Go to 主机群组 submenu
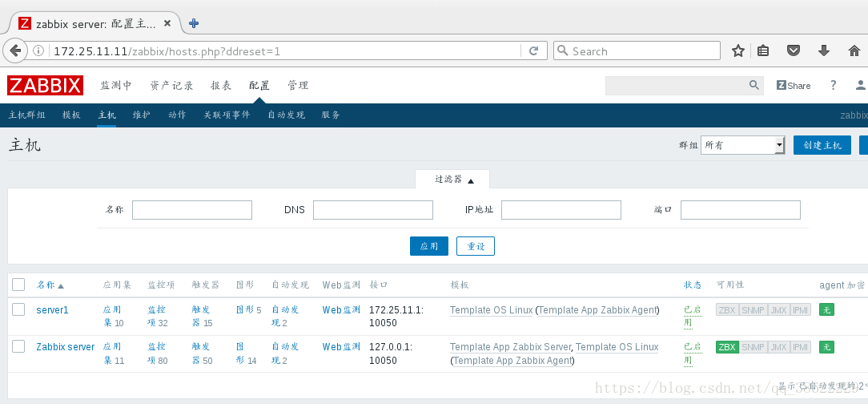The width and height of the screenshot is (868, 404). coord(26,115)
